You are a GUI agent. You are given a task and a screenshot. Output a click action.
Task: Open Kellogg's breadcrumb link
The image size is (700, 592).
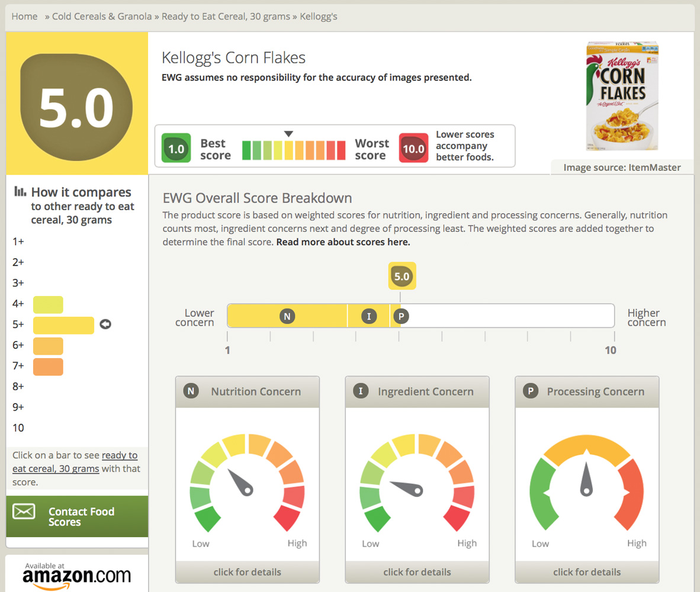pos(318,17)
